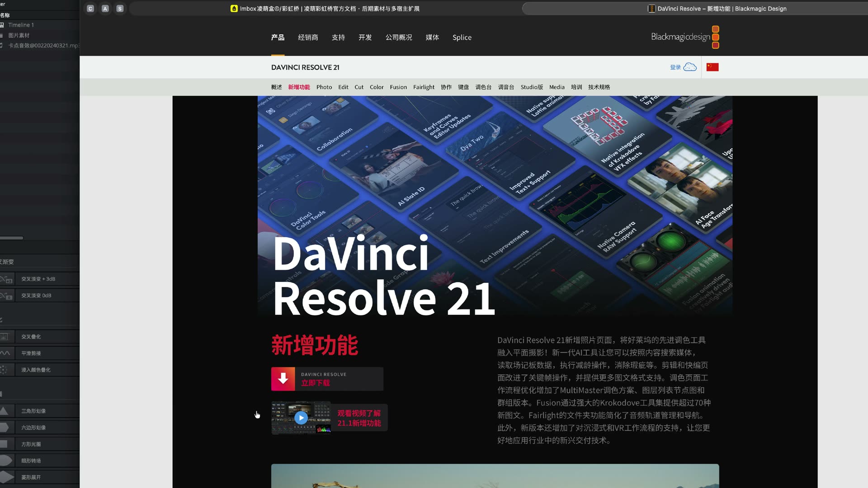Go to the 新增功能 section
868x488 pixels.
[299, 87]
